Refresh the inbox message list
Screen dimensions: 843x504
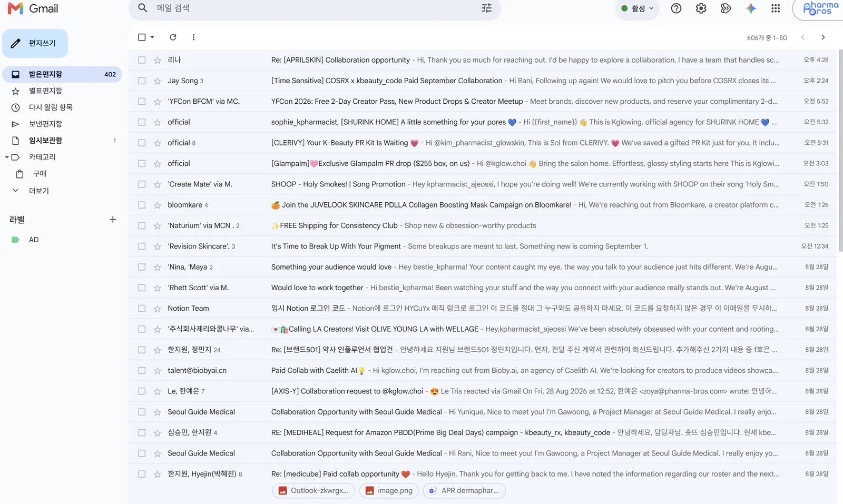173,37
